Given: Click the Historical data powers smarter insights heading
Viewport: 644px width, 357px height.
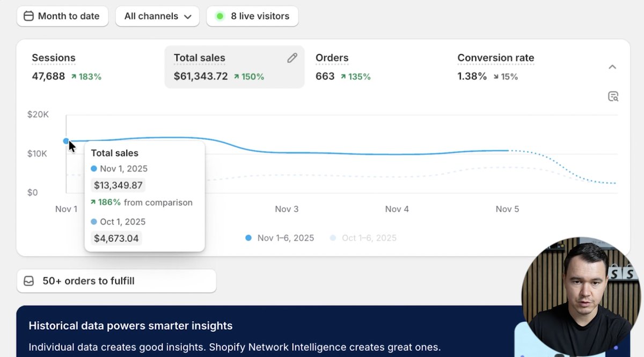Looking at the screenshot, I should [x=130, y=326].
